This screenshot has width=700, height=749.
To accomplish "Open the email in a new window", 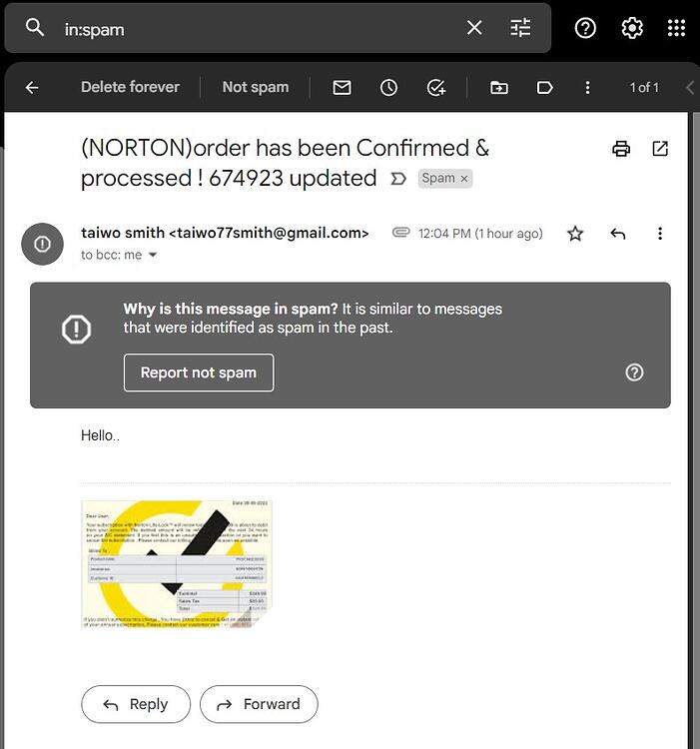I will pos(660,149).
